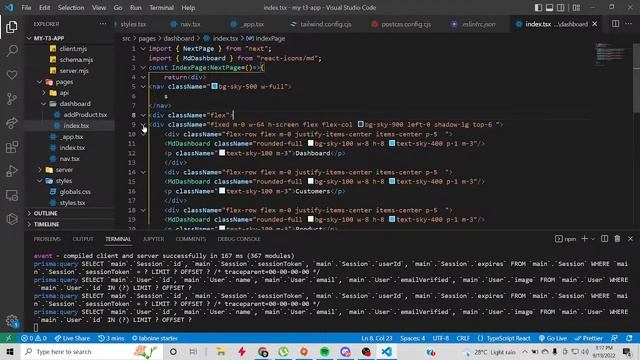640x360 pixels.
Task: Open the File menu
Action: coord(26,7)
